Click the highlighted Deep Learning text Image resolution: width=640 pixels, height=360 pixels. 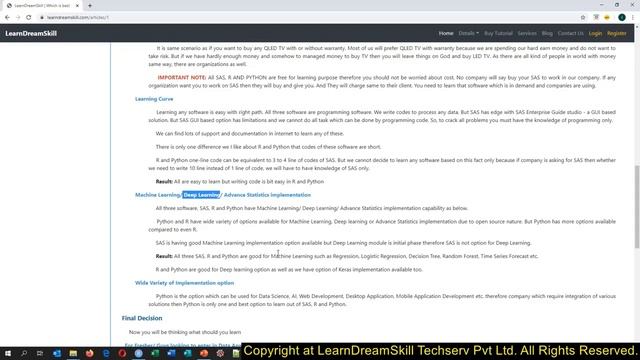pyautogui.click(x=201, y=195)
